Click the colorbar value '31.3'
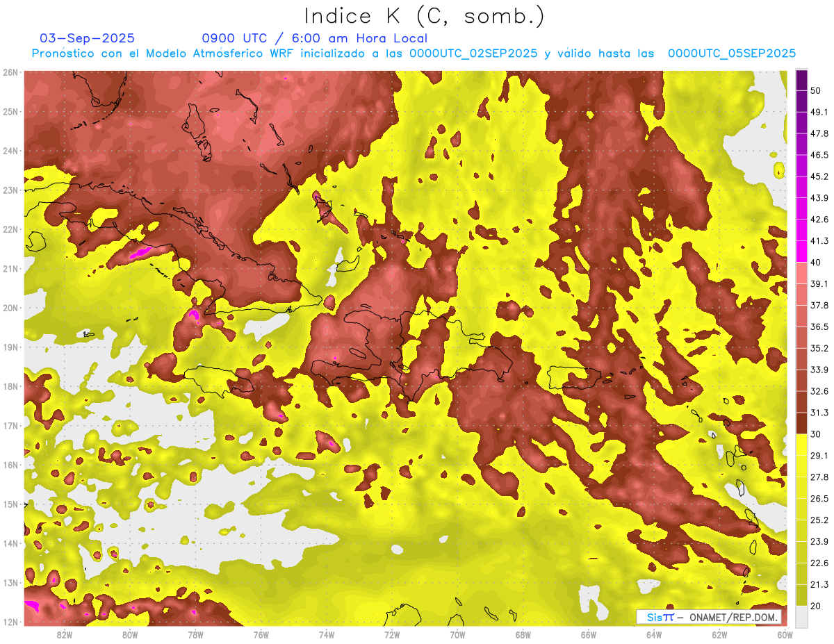This screenshot has width=834, height=644. click(x=819, y=413)
